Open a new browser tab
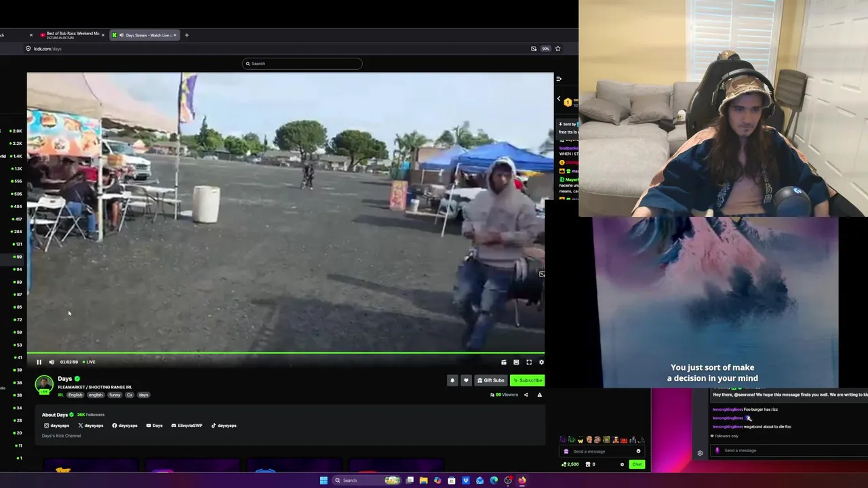 pos(187,35)
